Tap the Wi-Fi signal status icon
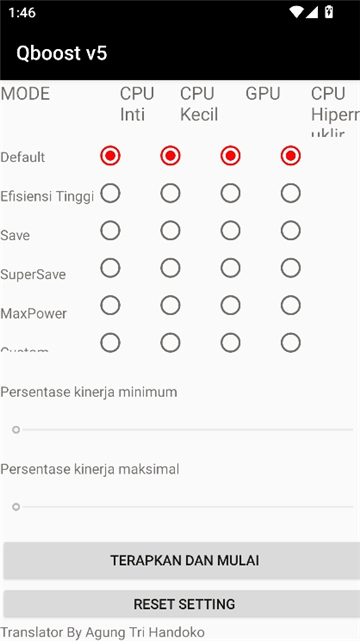360x641 pixels. [296, 12]
